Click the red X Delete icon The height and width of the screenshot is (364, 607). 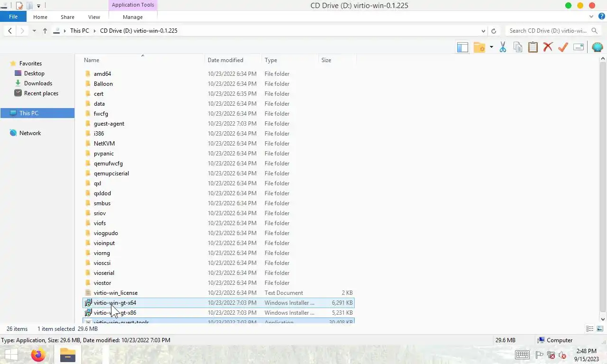548,47
